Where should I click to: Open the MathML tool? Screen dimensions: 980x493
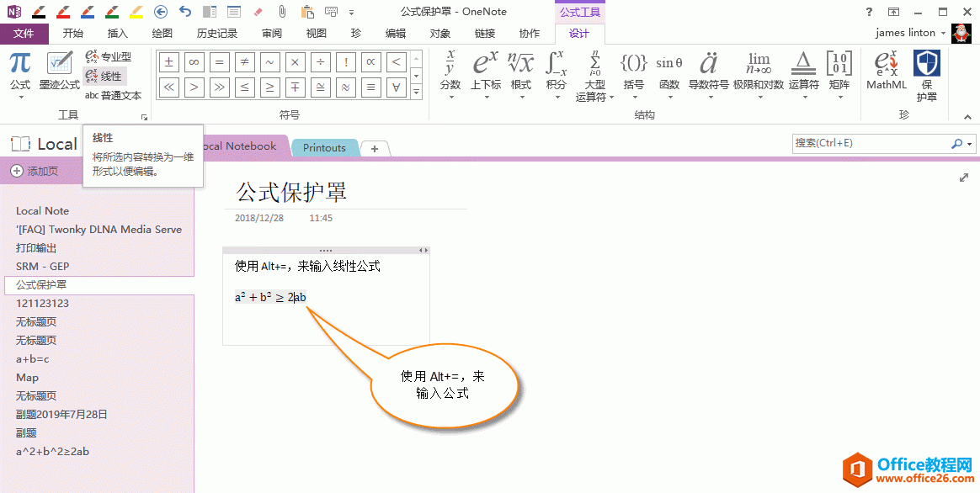coord(886,72)
